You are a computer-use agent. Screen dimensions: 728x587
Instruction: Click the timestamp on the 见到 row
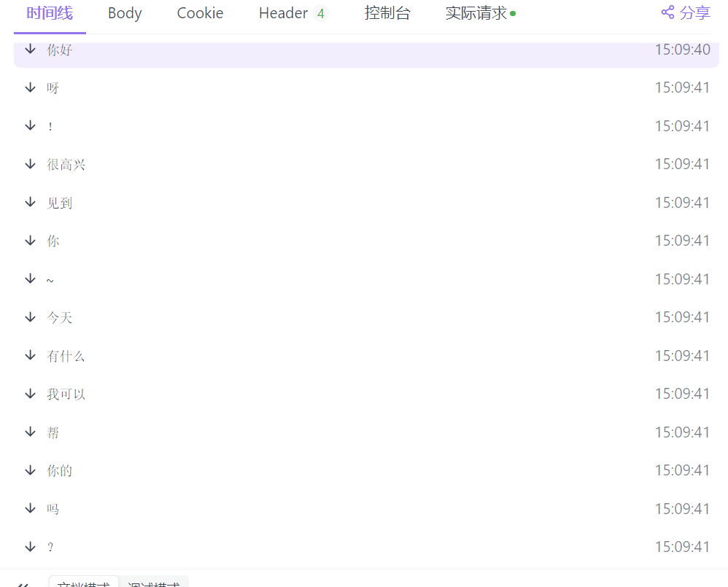[x=683, y=202]
